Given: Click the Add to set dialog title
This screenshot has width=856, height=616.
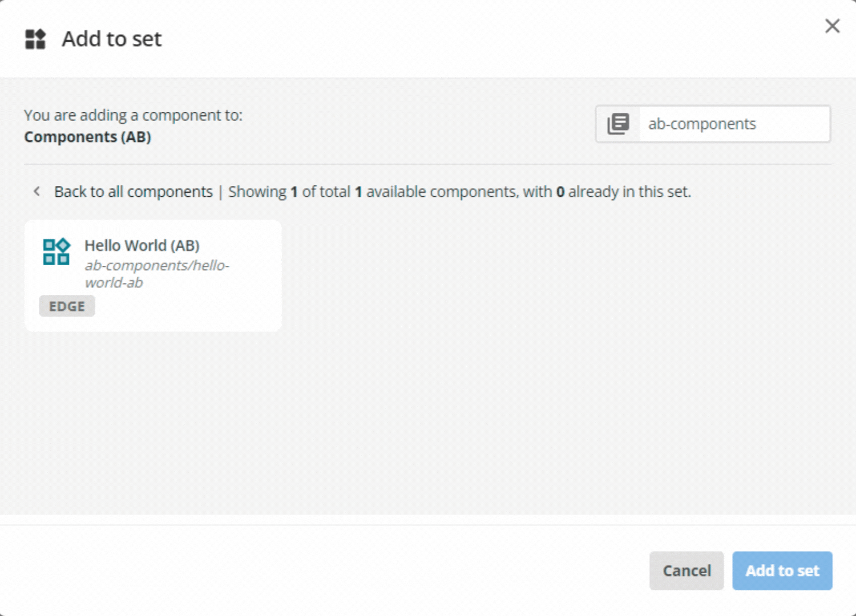Looking at the screenshot, I should coord(111,39).
